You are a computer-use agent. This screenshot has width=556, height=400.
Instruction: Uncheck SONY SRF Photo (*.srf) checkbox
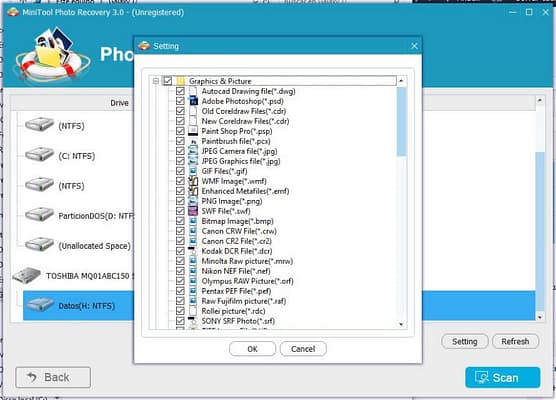180,321
